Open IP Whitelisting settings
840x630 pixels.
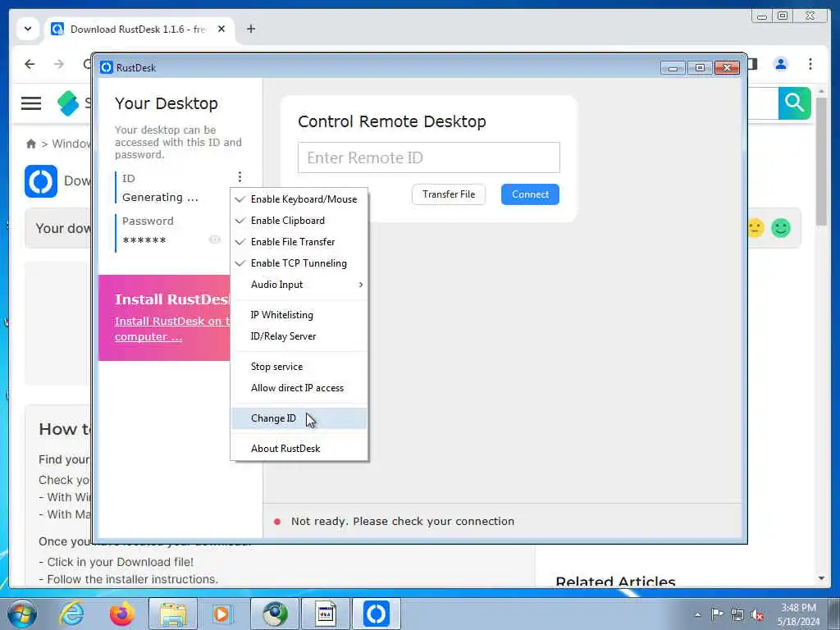click(299, 315)
